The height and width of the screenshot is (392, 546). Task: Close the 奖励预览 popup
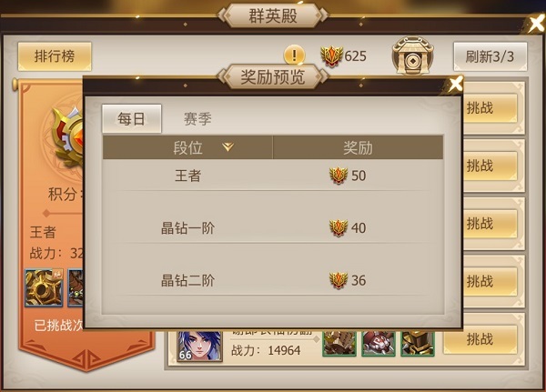[x=455, y=84]
